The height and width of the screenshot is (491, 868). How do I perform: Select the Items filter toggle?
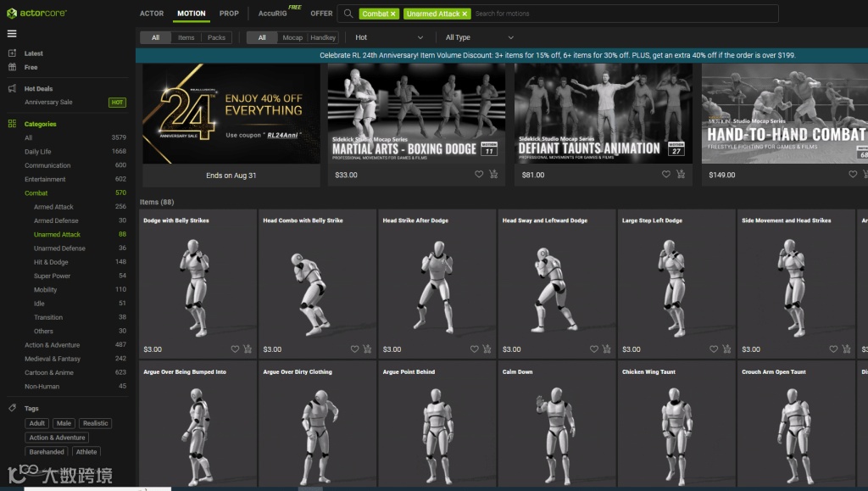pos(186,37)
